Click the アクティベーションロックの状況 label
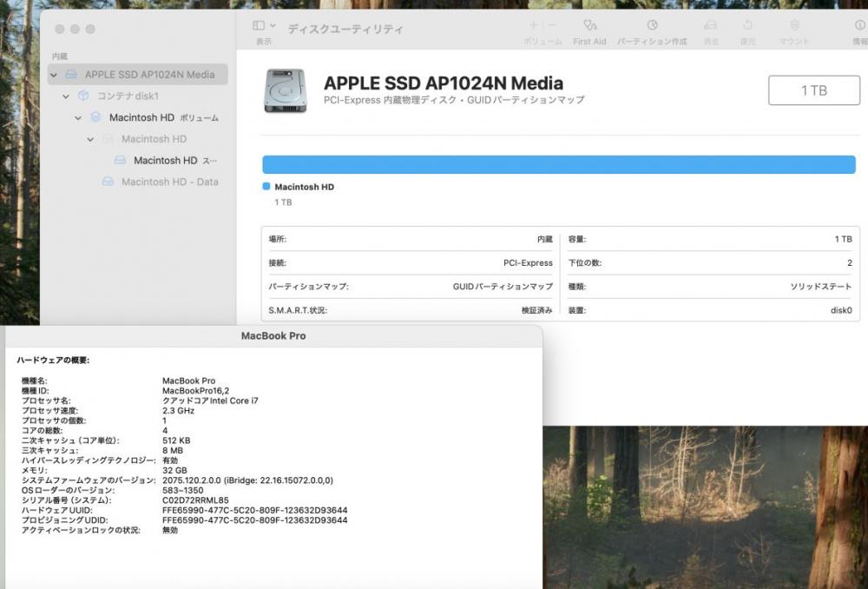Image resolution: width=868 pixels, height=589 pixels. point(81,530)
